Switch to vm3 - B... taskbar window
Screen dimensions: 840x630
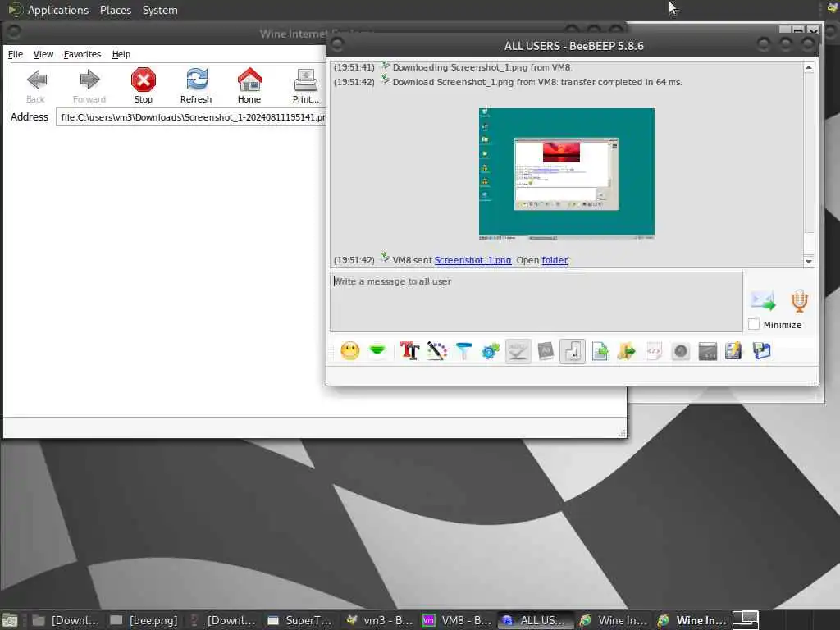click(x=379, y=620)
